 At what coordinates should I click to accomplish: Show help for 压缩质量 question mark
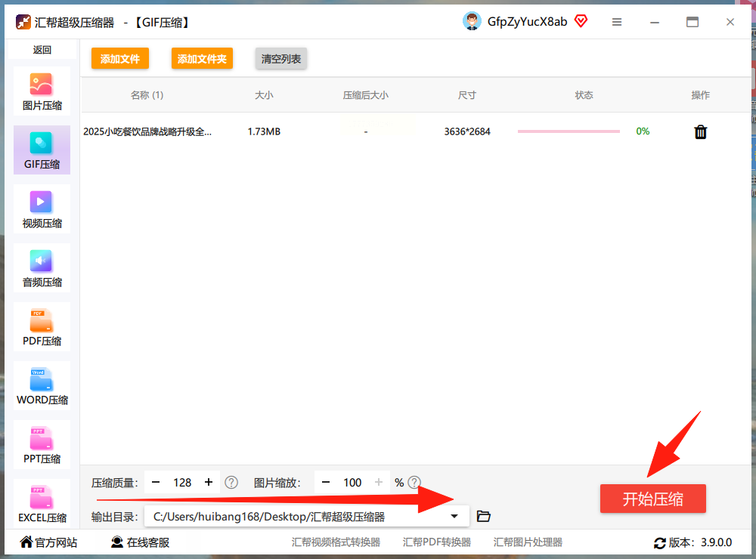coord(231,483)
